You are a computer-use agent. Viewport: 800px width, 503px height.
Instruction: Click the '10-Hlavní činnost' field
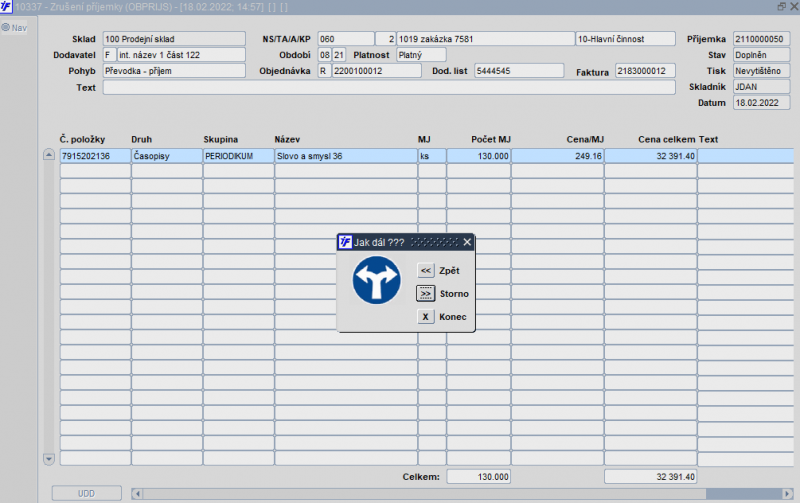pos(626,39)
